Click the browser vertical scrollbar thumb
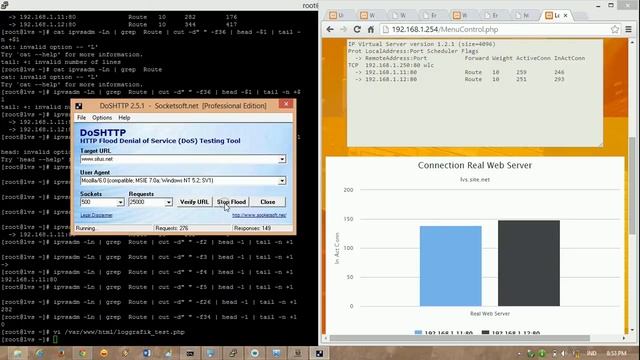The image size is (640, 360). (632, 186)
